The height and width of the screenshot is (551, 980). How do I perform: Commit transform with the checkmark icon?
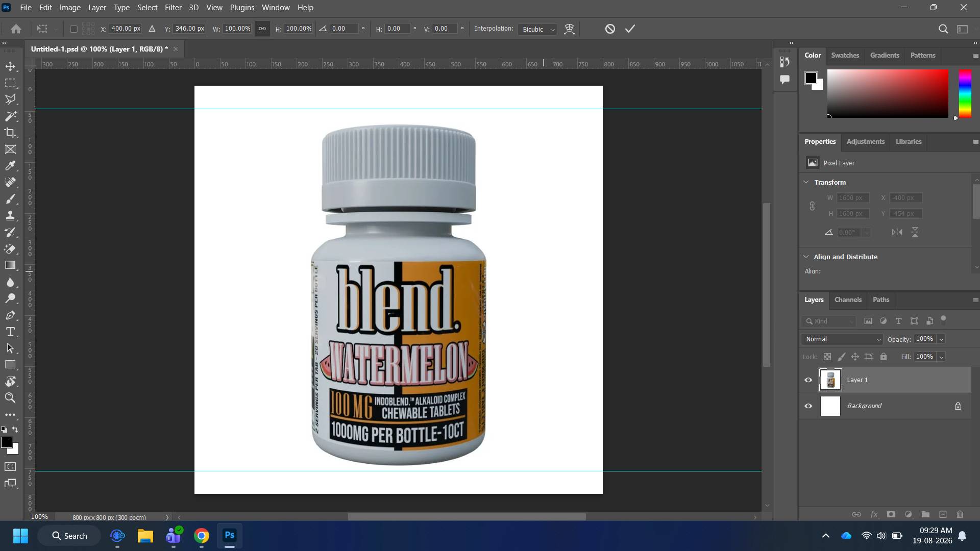point(630,29)
